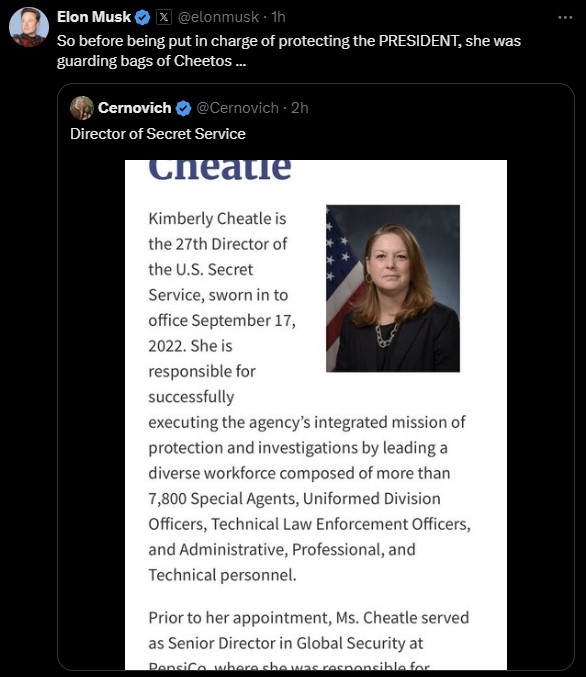Click the 'Prior to her appointment' paragraph
This screenshot has height=677, width=586.
pyautogui.click(x=308, y=639)
